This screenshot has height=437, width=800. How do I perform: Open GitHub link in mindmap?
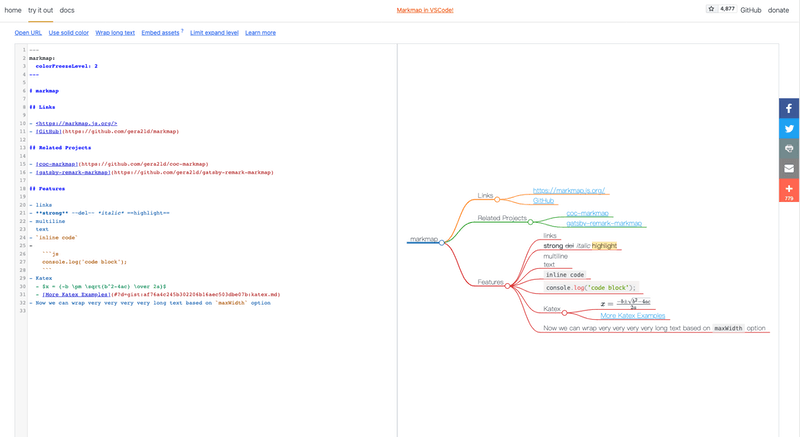coord(543,200)
